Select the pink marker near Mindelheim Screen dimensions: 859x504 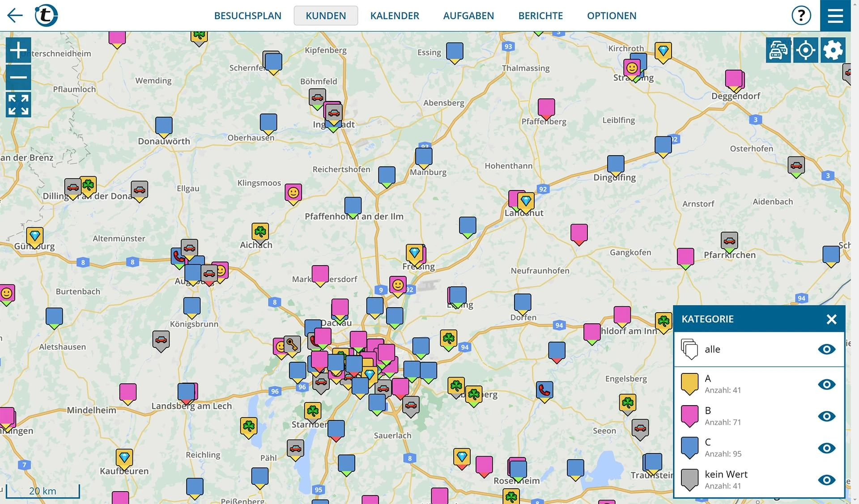128,394
